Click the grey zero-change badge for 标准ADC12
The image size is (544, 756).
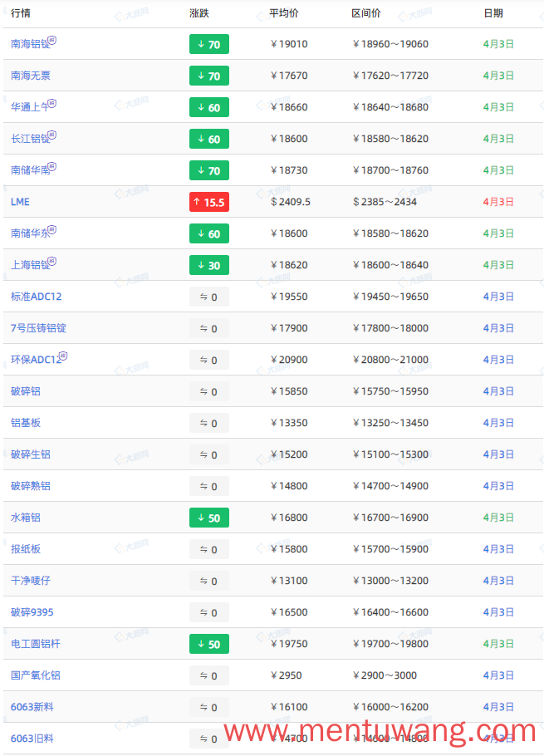coord(209,297)
